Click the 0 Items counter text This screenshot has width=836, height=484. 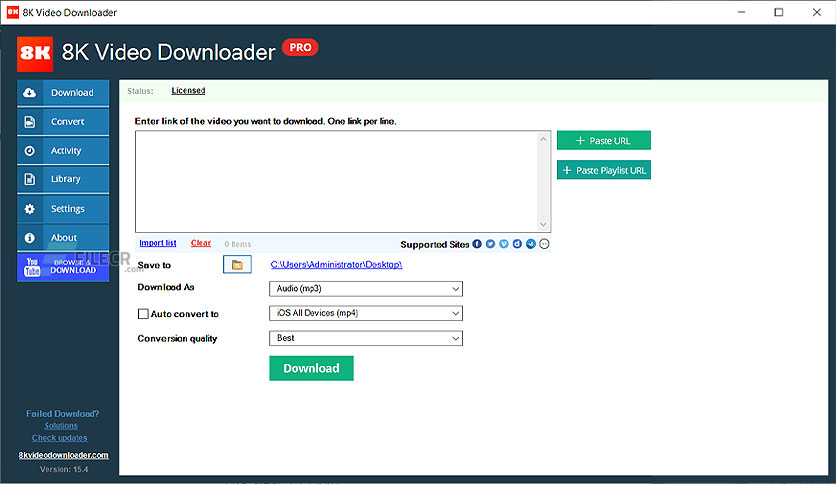click(238, 244)
